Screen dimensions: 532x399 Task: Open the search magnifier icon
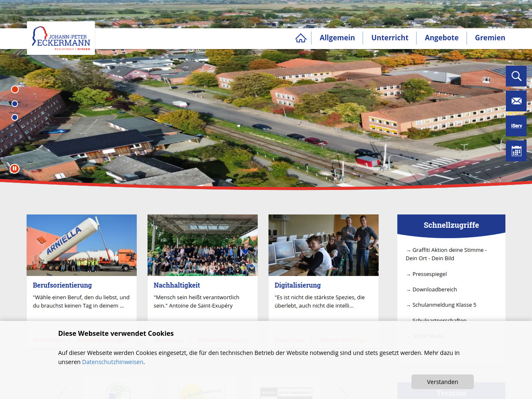click(516, 76)
